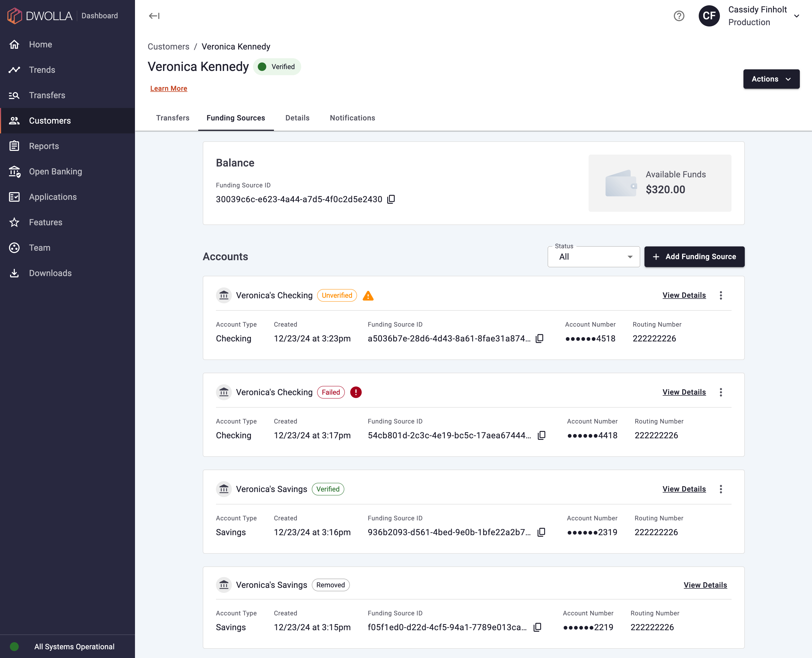Copy funding source ID starting a5036b7e
The width and height of the screenshot is (812, 658).
click(540, 339)
